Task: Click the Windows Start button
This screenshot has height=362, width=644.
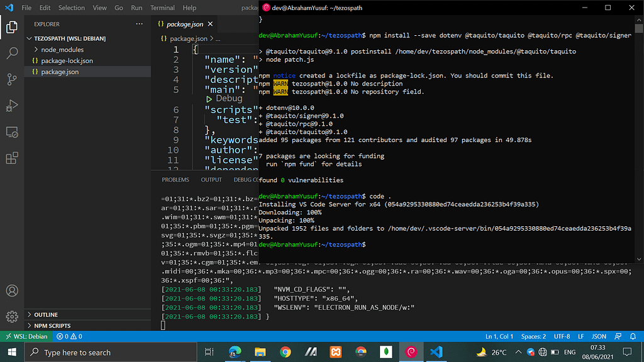Action: click(12, 352)
